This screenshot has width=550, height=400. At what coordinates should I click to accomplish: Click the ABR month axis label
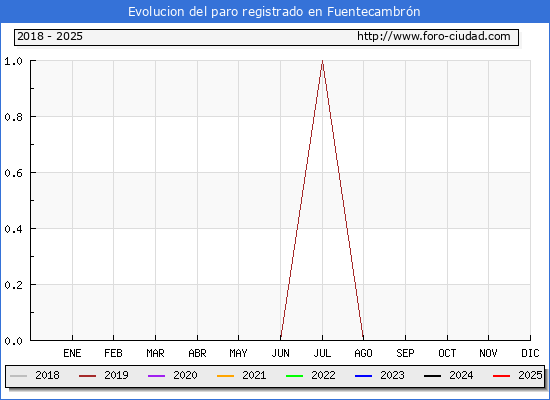pyautogui.click(x=197, y=353)
